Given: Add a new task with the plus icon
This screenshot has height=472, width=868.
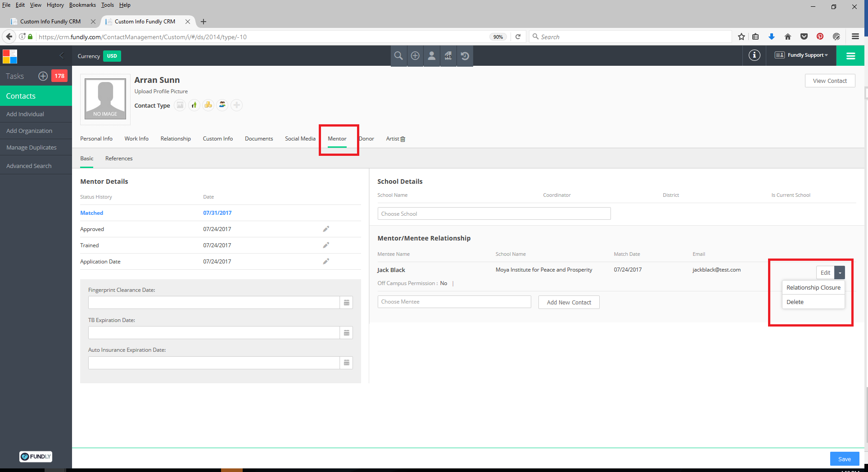Looking at the screenshot, I should [43, 76].
